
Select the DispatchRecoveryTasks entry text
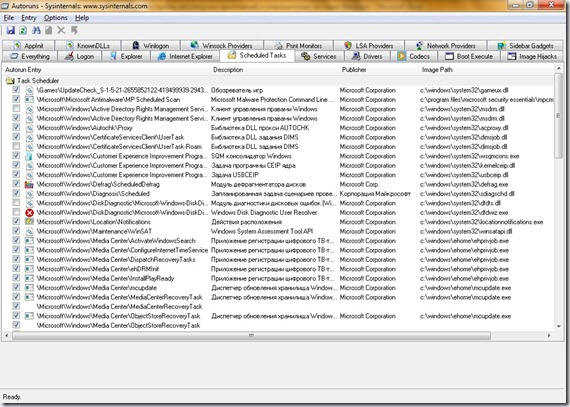click(116, 260)
